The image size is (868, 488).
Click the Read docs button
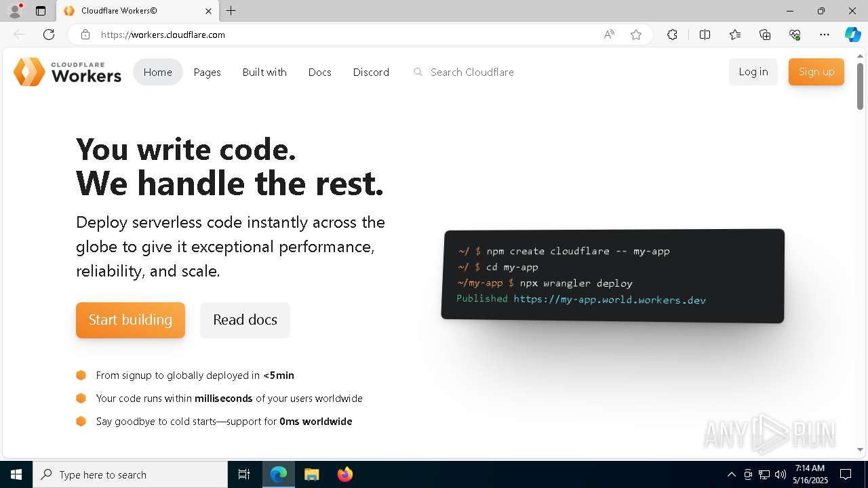245,320
